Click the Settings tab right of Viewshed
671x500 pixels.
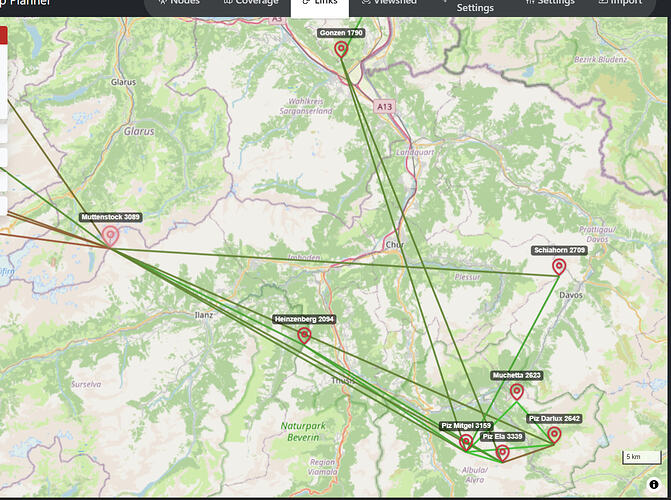[x=475, y=7]
